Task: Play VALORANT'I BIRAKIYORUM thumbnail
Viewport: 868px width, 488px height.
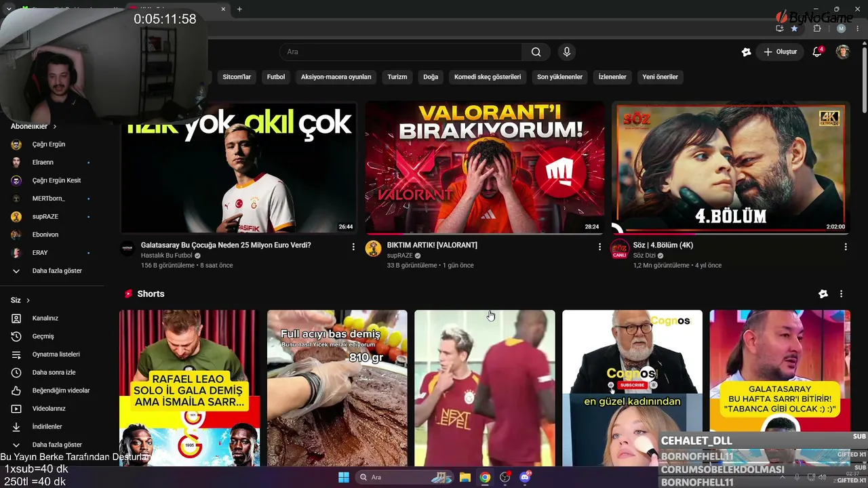Action: 485,167
